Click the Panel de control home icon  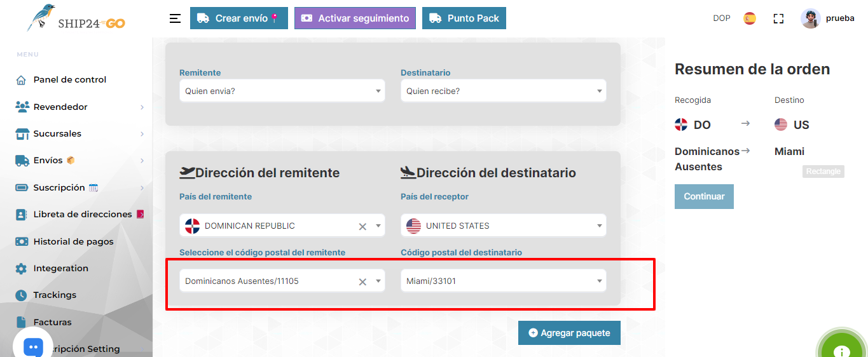point(22,80)
